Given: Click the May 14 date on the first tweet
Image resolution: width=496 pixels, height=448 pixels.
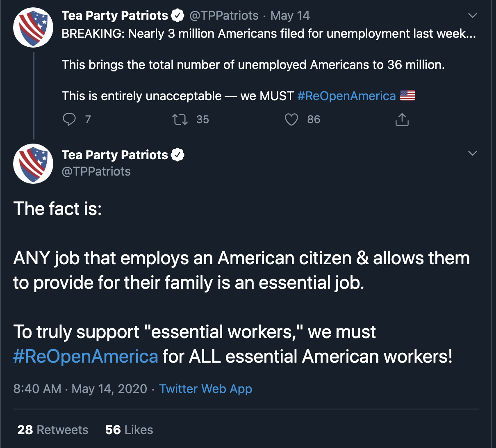Looking at the screenshot, I should pyautogui.click(x=290, y=16).
